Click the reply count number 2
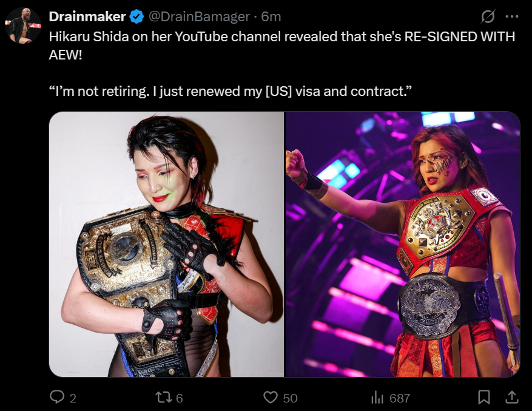This screenshot has height=411, width=532. coord(73,398)
